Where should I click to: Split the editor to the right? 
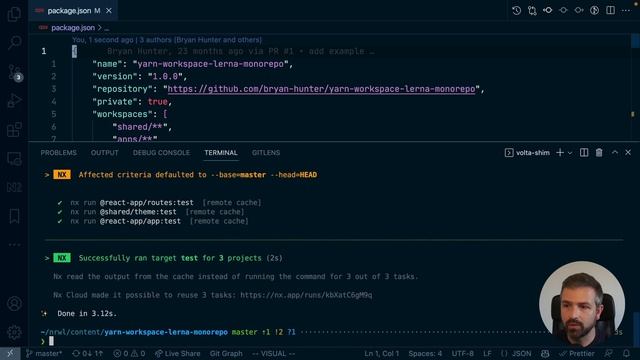click(610, 11)
